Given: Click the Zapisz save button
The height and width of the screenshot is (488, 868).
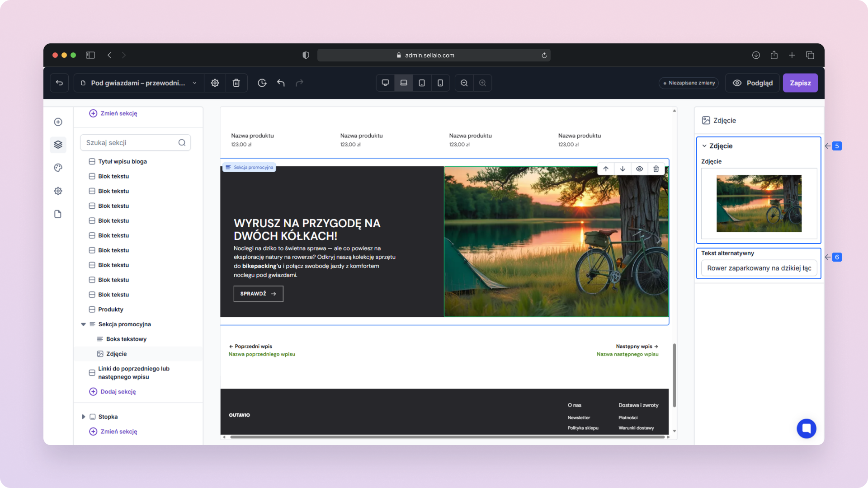Looking at the screenshot, I should pyautogui.click(x=800, y=83).
